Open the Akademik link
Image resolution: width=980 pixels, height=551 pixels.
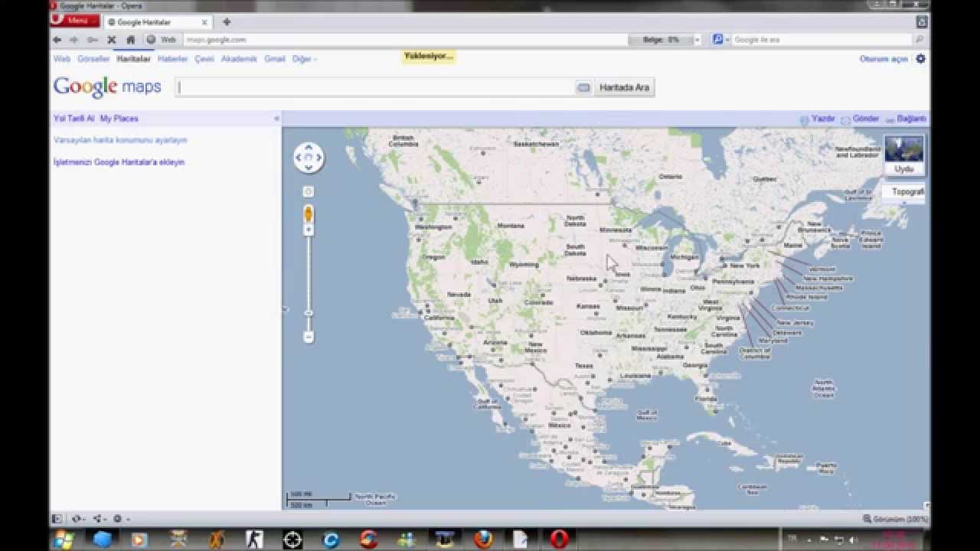239,59
